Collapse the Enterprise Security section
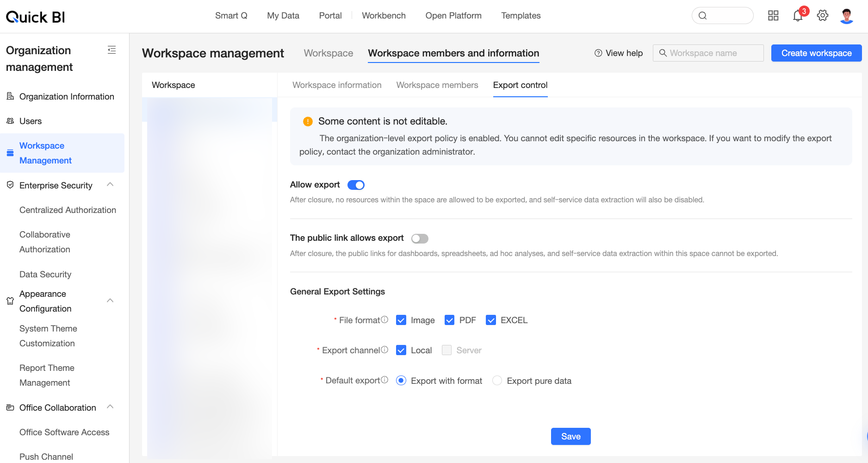 point(110,185)
